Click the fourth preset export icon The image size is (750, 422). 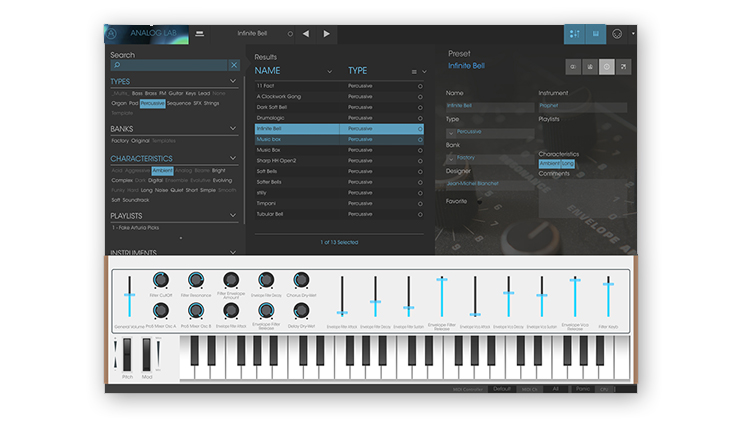(623, 67)
